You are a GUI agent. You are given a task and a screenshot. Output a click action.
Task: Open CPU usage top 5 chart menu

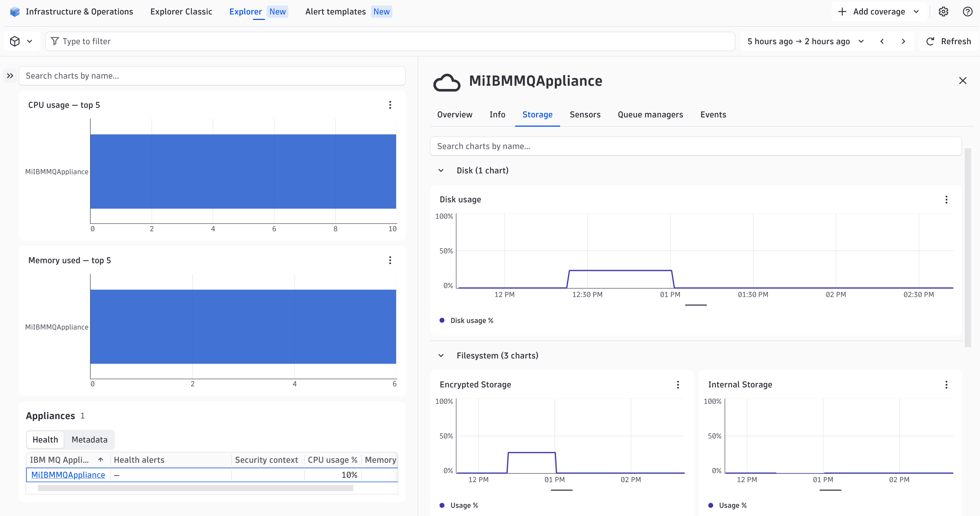point(390,105)
